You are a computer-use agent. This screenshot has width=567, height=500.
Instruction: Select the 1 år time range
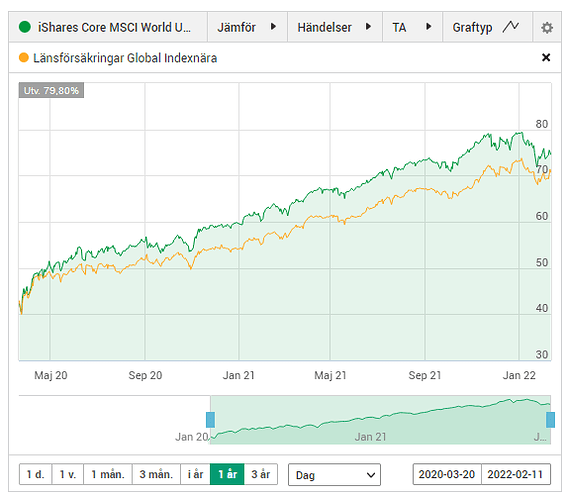pos(227,474)
